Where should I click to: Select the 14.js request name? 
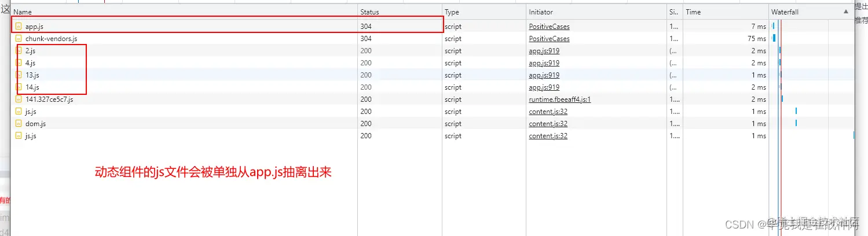(32, 87)
